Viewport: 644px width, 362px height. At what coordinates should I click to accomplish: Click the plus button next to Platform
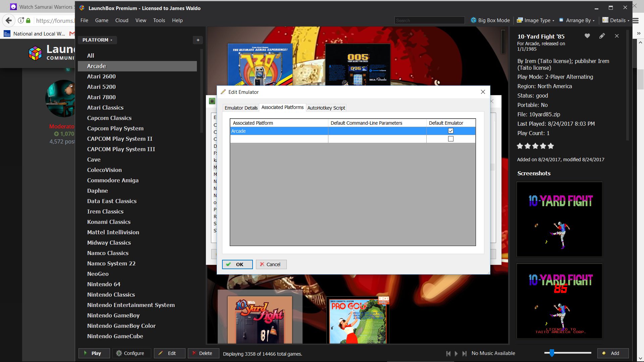tap(198, 40)
